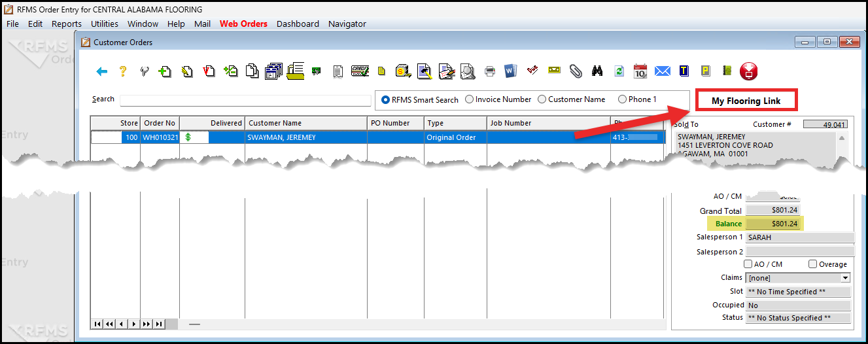Open the Navigator menu

click(x=347, y=24)
